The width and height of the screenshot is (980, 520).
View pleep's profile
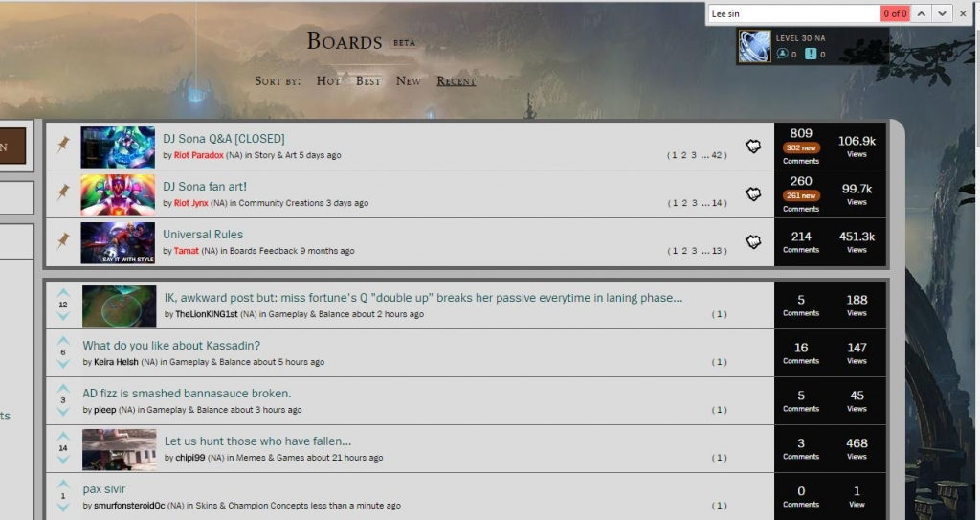point(105,410)
